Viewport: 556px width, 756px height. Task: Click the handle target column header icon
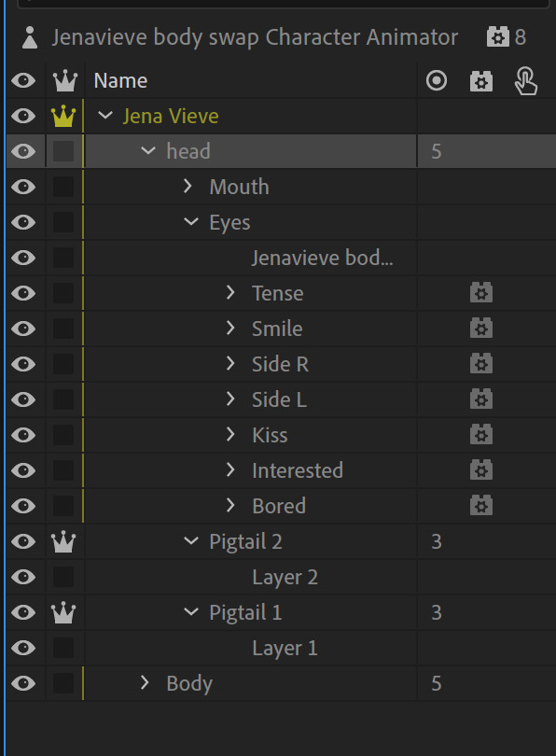437,80
